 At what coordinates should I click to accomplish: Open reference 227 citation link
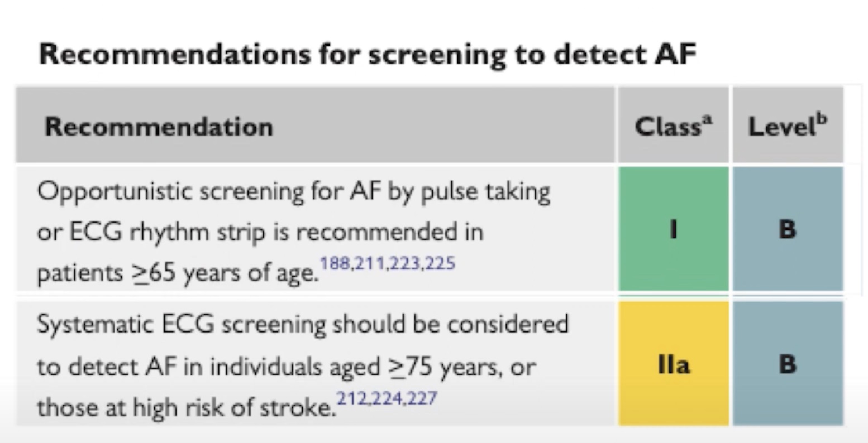click(422, 398)
